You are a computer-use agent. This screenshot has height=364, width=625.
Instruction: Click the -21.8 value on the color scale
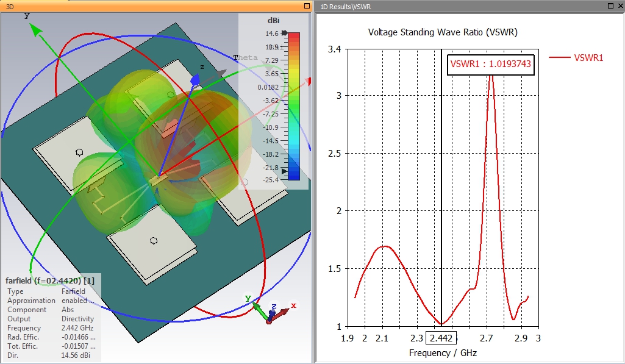pyautogui.click(x=271, y=168)
